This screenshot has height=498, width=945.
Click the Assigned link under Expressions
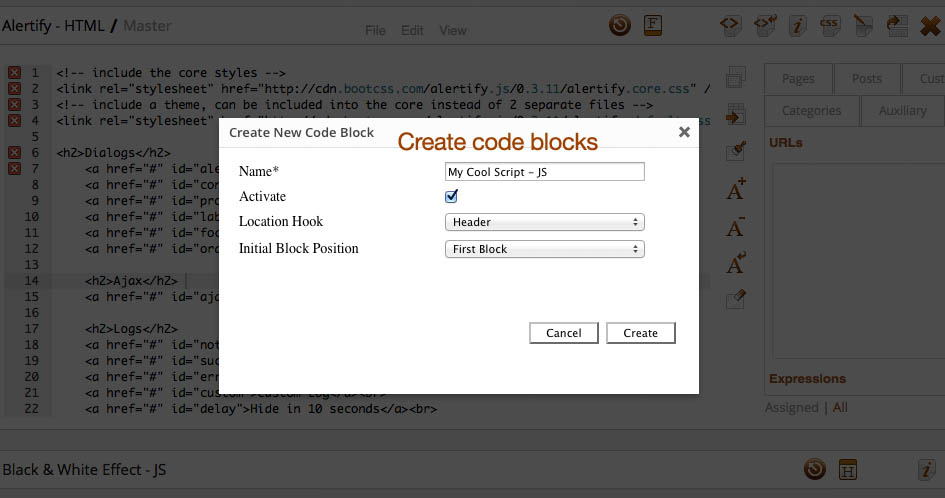click(x=792, y=408)
